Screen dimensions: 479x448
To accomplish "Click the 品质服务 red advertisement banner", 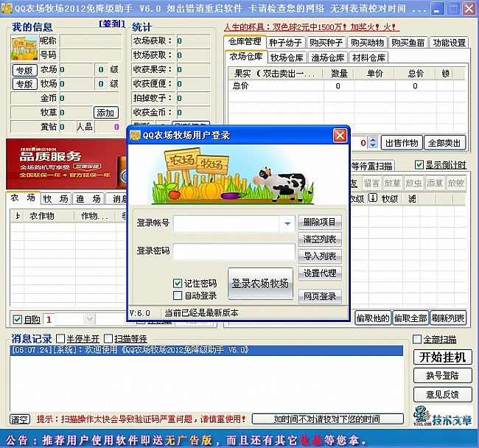I will point(66,164).
